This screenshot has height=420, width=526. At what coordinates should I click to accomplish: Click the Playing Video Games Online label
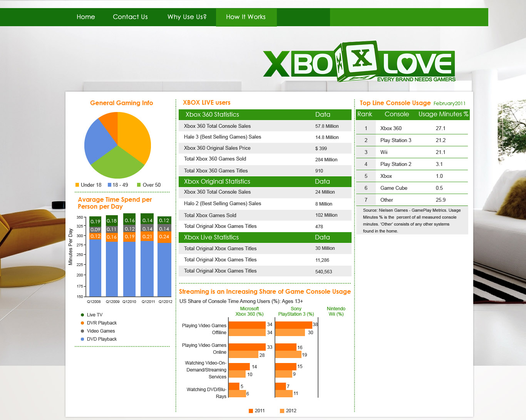tap(204, 349)
